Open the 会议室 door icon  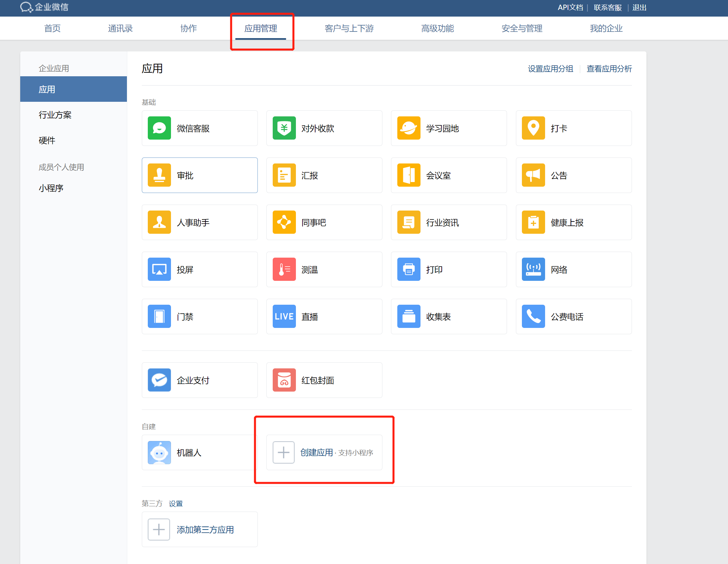pos(409,175)
